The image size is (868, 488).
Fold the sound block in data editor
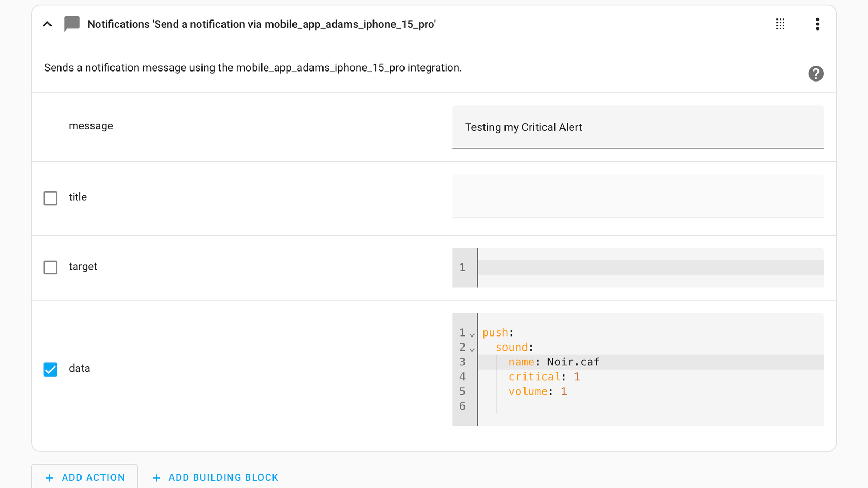(x=472, y=349)
